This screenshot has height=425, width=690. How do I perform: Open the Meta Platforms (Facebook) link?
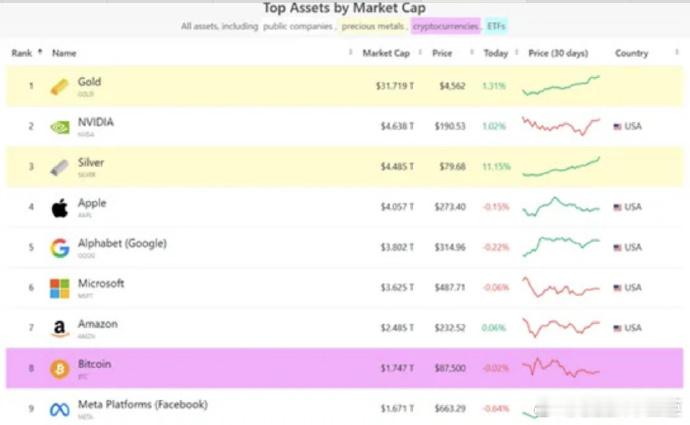point(142,405)
